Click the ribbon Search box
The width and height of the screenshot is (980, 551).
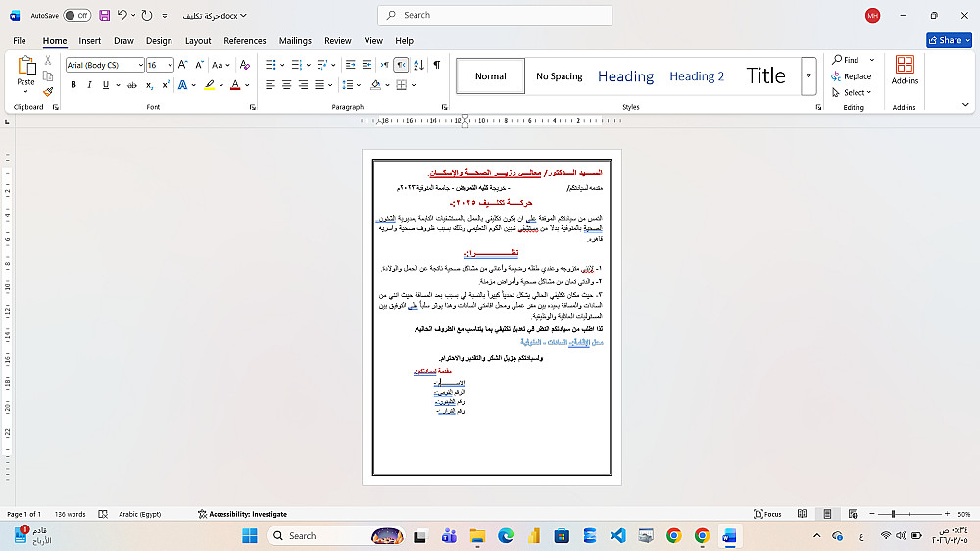point(495,15)
